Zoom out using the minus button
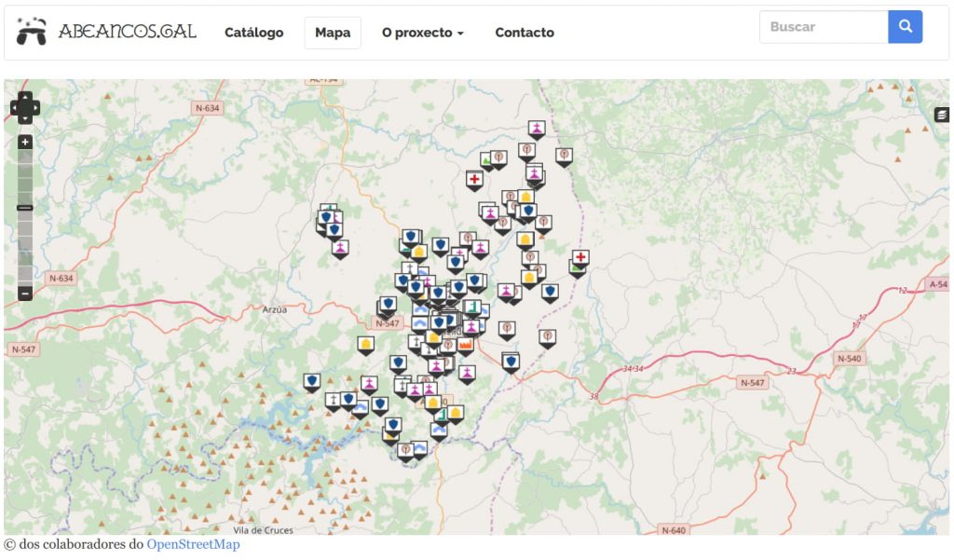The width and height of the screenshot is (954, 560). pos(25,293)
